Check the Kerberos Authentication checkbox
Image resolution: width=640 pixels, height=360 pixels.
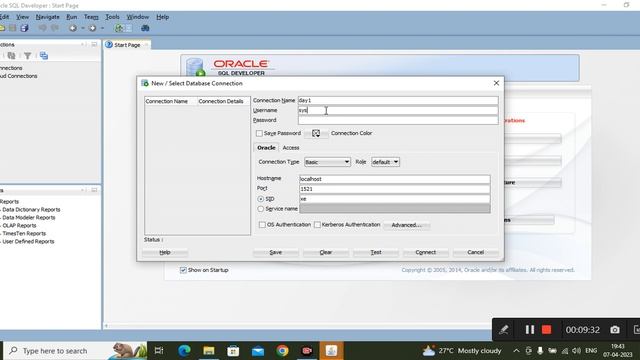pos(317,225)
